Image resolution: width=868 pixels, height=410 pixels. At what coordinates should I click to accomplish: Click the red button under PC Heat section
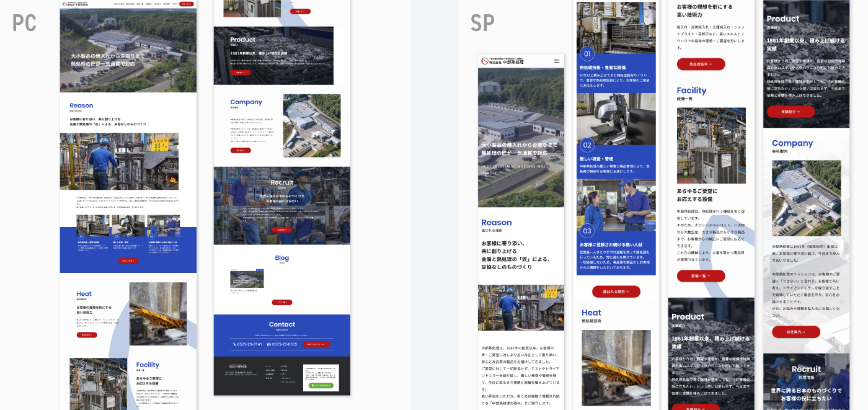tap(87, 335)
